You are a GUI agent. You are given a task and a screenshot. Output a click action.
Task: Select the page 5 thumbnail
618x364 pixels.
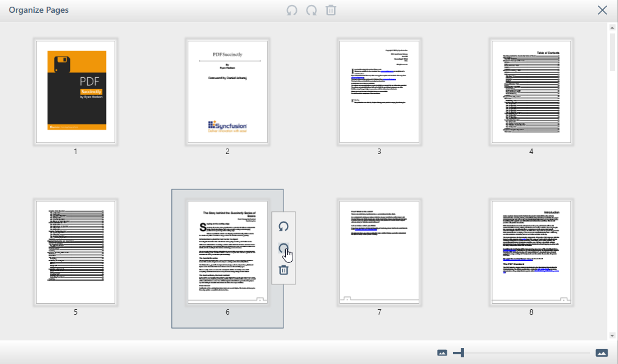pos(76,252)
